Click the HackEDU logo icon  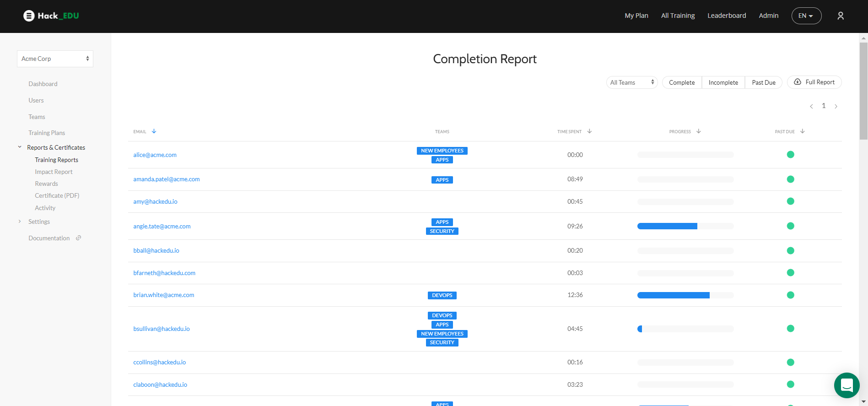[x=29, y=16]
